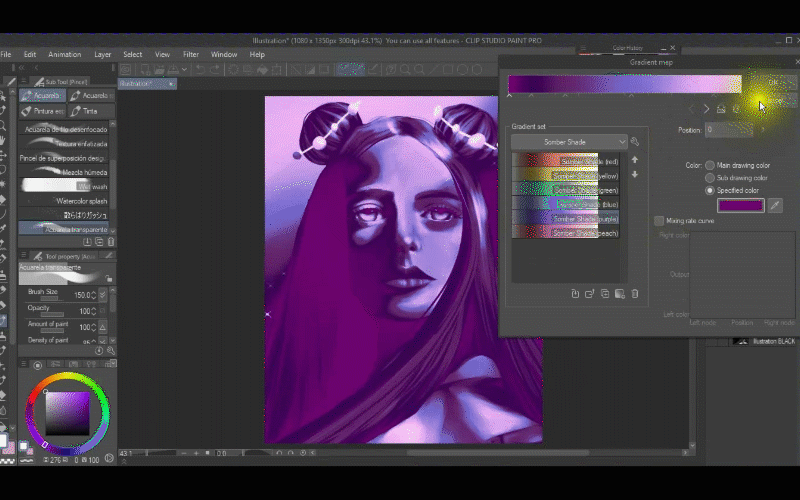Move gradient down with the down arrow

634,175
